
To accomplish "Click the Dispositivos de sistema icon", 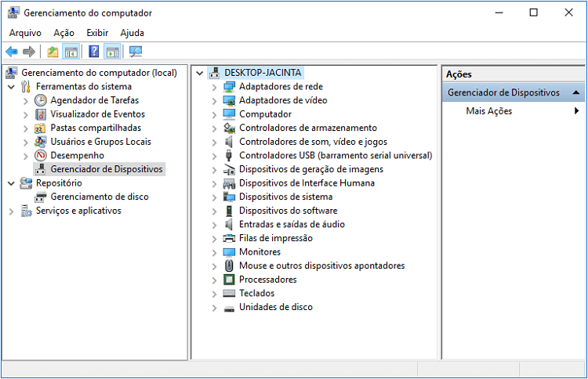I will point(229,197).
